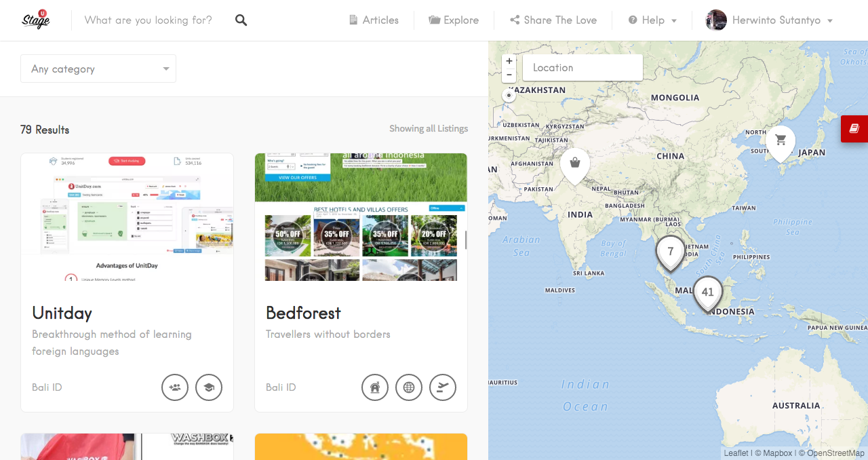
Task: Click Bedforest's globe icon
Action: [409, 387]
